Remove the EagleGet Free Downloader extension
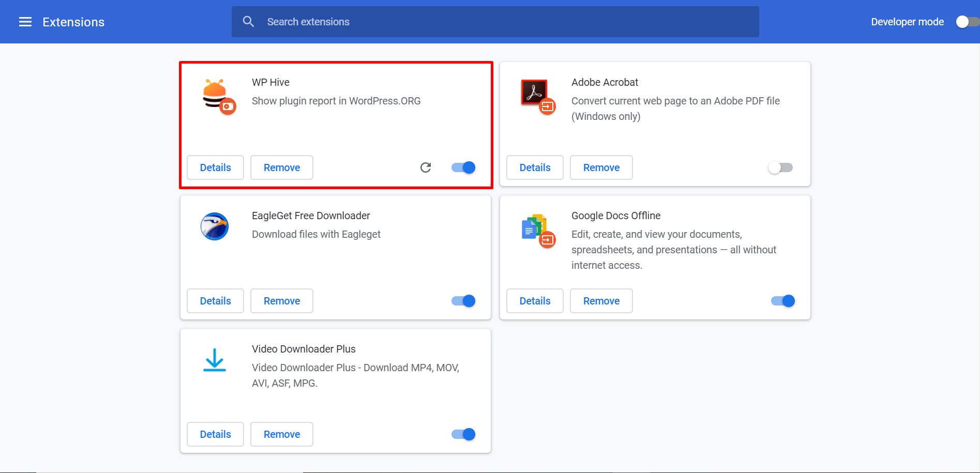The height and width of the screenshot is (473, 980). [282, 300]
